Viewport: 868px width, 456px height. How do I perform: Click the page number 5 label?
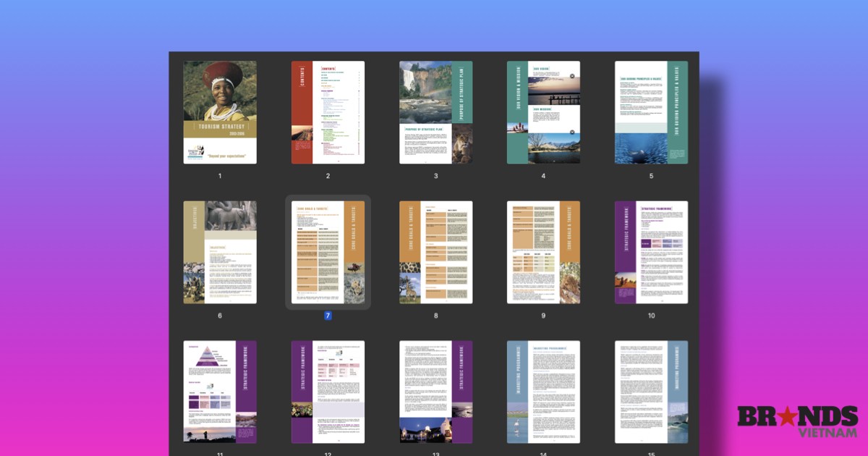pyautogui.click(x=651, y=176)
